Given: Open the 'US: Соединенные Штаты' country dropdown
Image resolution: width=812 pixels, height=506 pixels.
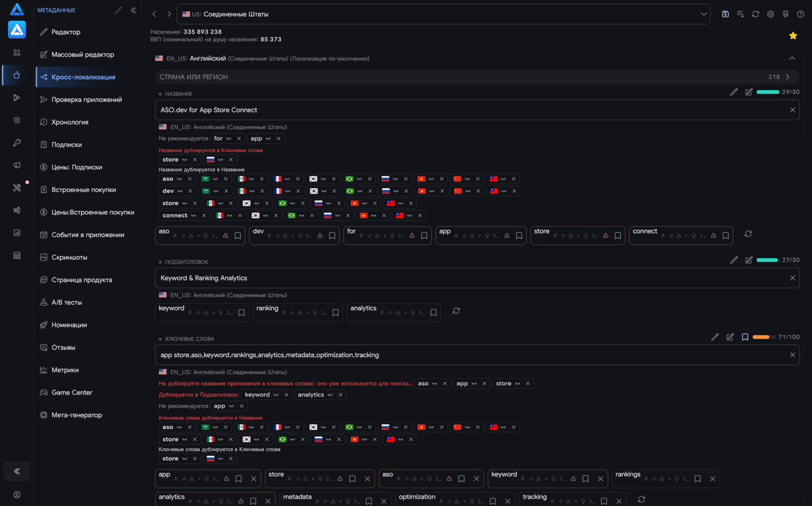Looking at the screenshot, I should click(444, 14).
